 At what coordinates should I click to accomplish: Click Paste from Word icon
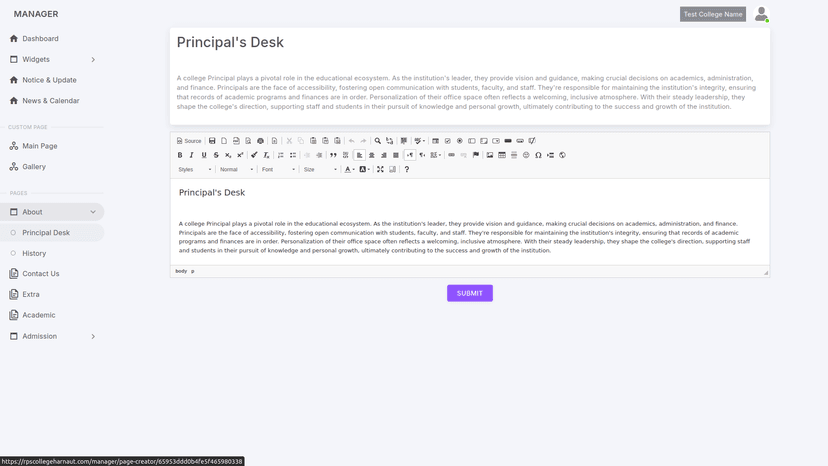337,141
